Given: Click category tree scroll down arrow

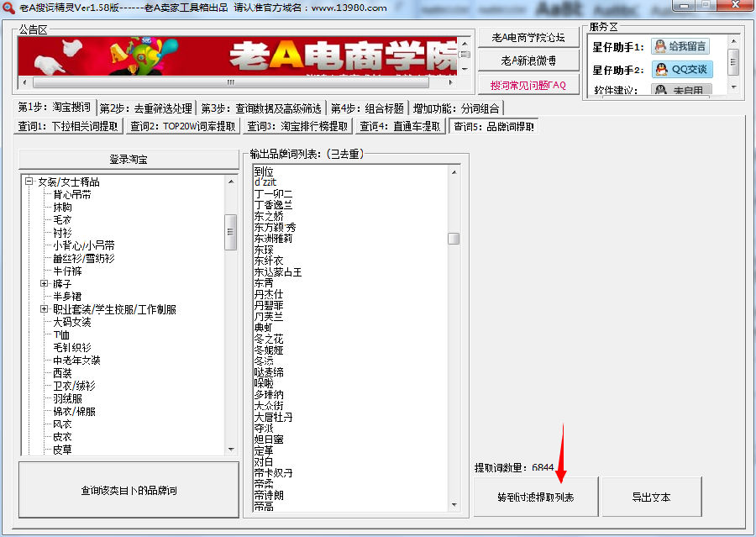Looking at the screenshot, I should [x=230, y=450].
